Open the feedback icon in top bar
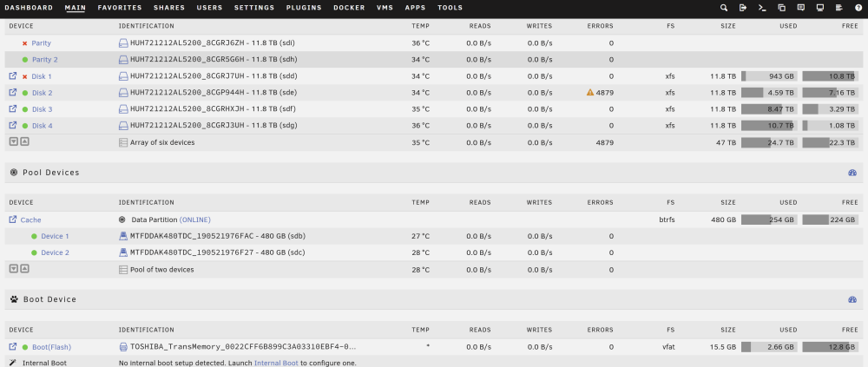The image size is (868, 367). [x=801, y=8]
